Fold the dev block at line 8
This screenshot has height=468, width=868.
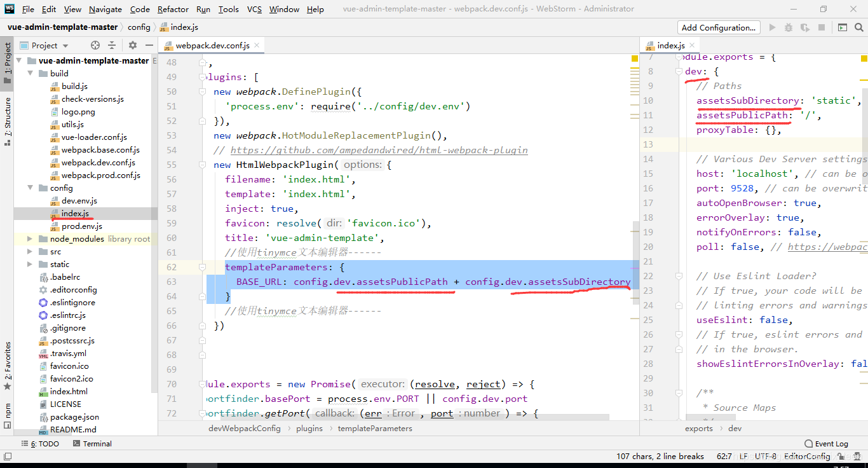(678, 72)
